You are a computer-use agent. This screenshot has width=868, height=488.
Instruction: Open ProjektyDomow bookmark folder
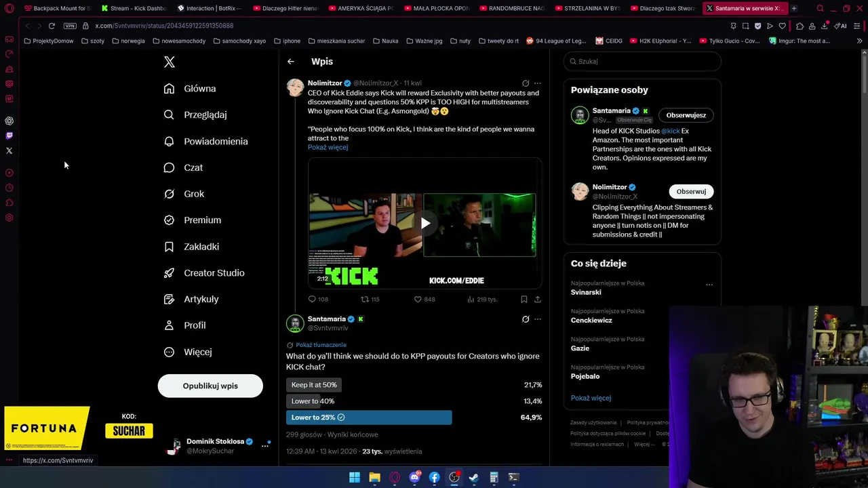48,41
